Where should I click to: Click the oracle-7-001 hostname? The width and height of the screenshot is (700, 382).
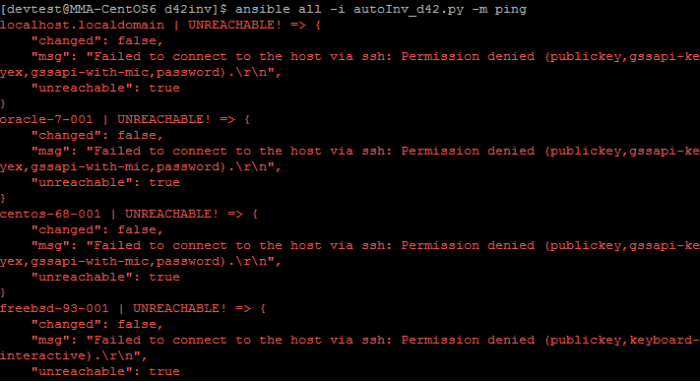[x=46, y=120]
